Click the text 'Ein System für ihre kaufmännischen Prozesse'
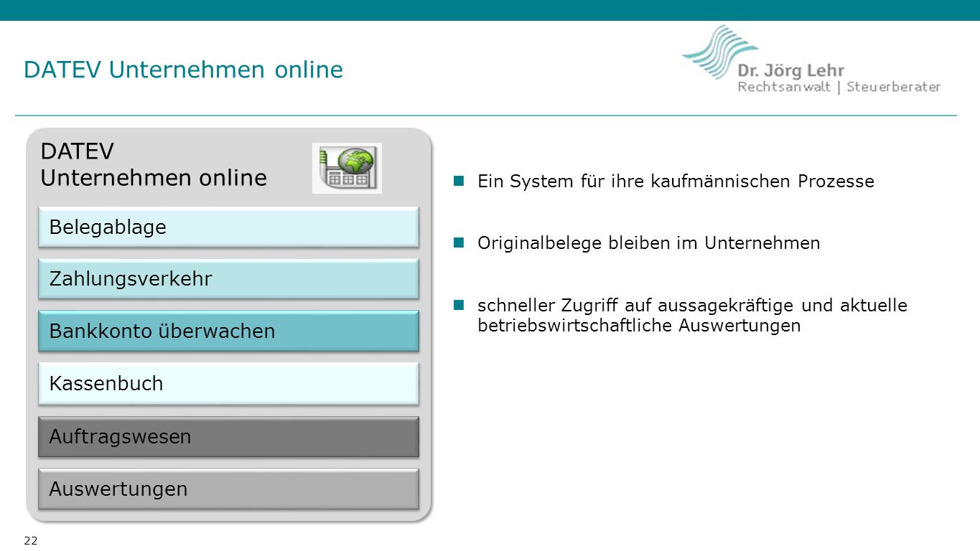The height and width of the screenshot is (551, 980). 676,182
